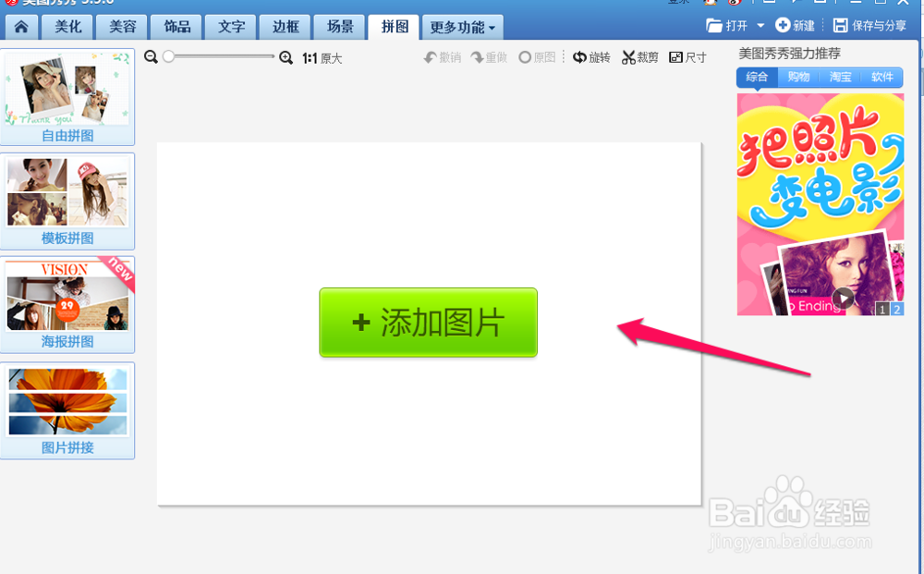Click the green 添加图片 add picture button
The height and width of the screenshot is (574, 924).
coord(428,323)
